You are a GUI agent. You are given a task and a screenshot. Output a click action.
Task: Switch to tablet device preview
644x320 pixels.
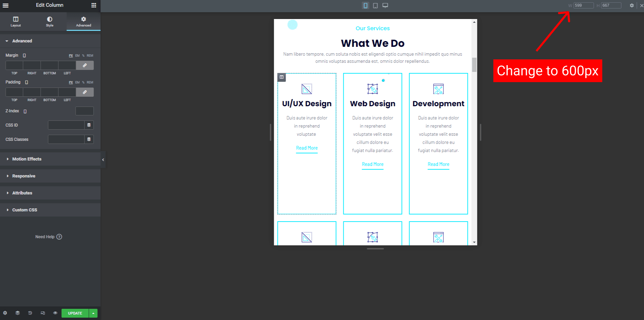375,5
